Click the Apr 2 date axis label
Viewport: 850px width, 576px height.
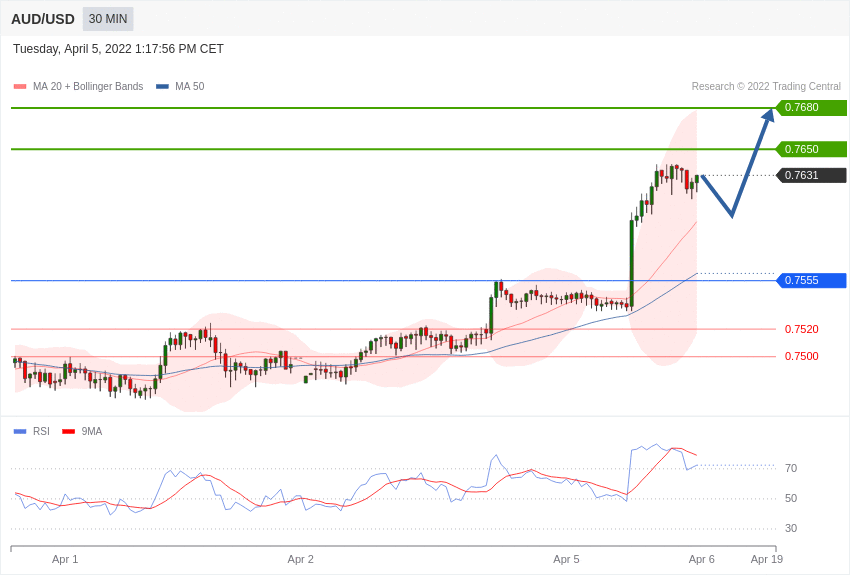(300, 559)
